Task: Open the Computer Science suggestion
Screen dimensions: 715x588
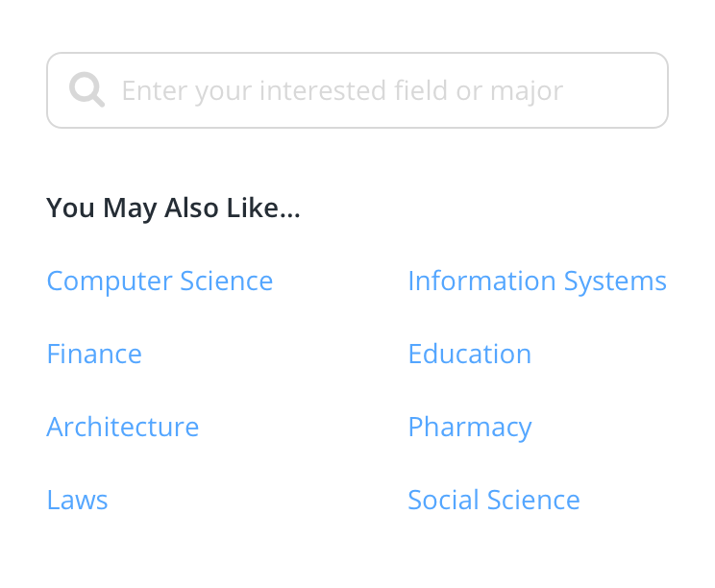Action: click(160, 282)
